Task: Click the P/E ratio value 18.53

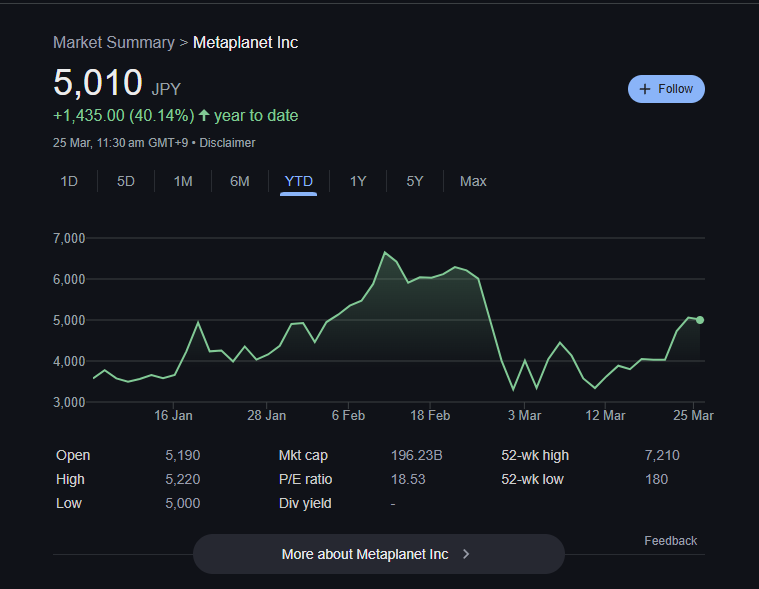Action: pos(408,479)
